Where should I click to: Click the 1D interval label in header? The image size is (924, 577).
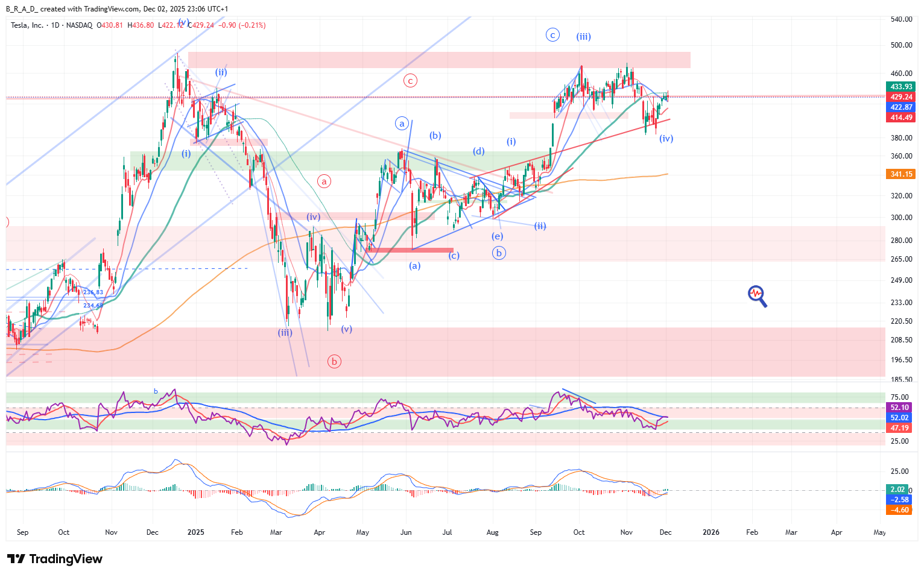tap(55, 25)
